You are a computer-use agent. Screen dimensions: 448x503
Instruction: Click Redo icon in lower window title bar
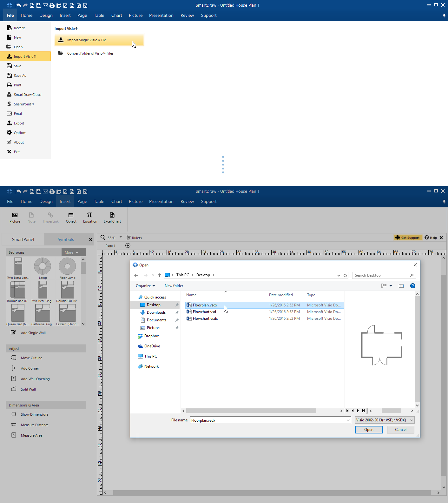(x=25, y=191)
